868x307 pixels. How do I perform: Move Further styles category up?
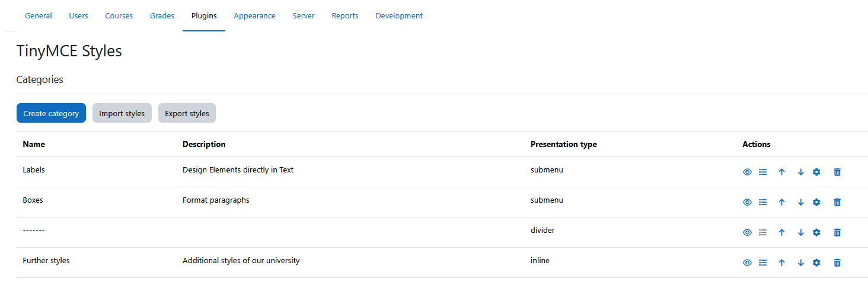(x=781, y=263)
